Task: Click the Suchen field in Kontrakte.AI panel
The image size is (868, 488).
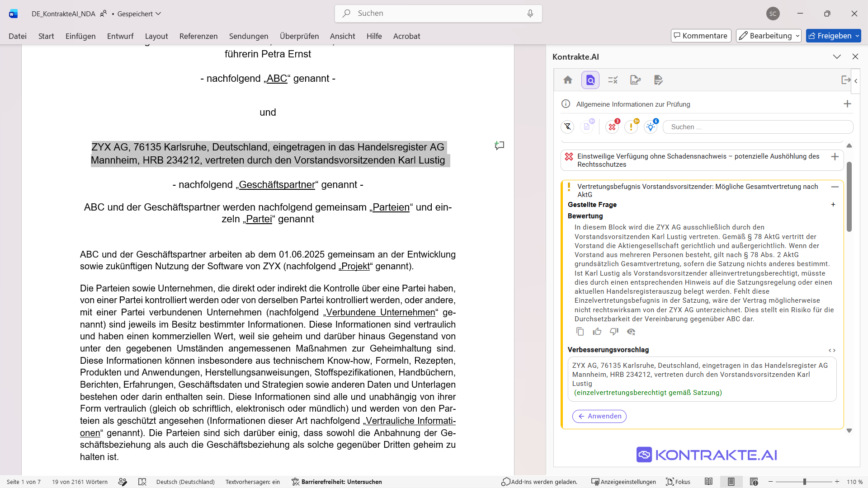Action: click(758, 127)
